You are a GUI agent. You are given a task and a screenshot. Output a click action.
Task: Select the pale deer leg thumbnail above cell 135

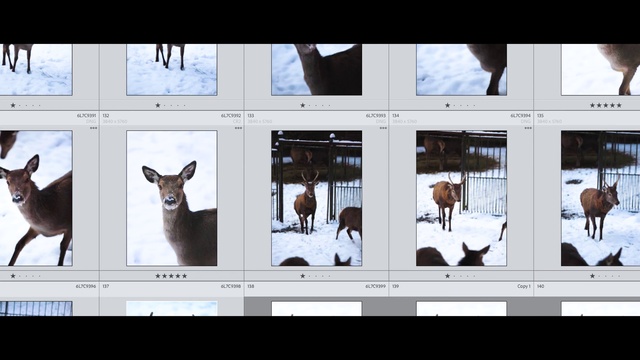point(600,70)
